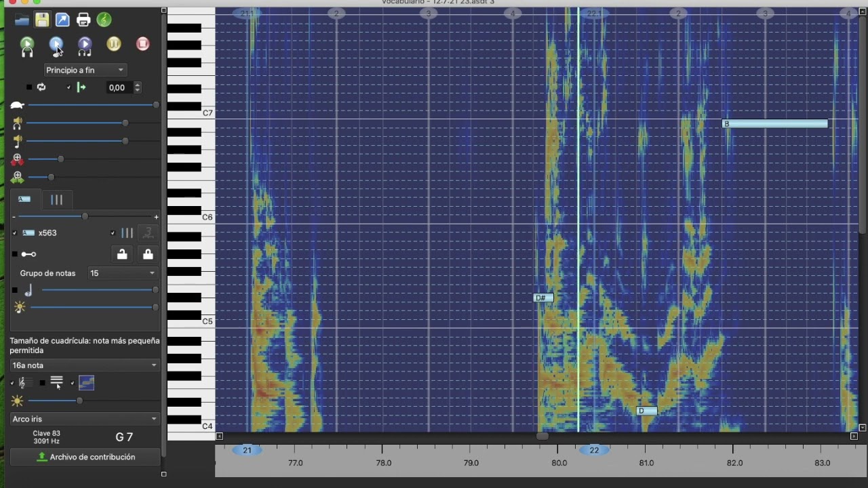
Task: Click the scroll-left arrow under the spectrogram
Action: point(219,436)
